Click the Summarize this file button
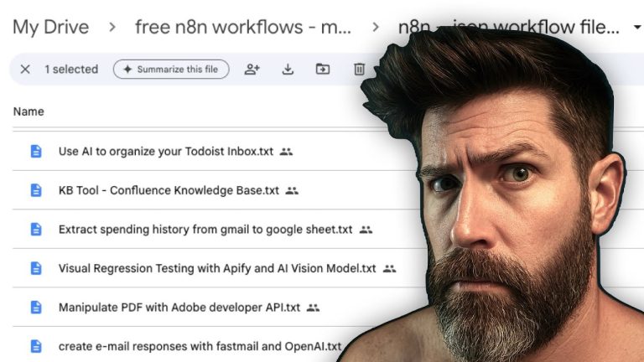 [171, 70]
